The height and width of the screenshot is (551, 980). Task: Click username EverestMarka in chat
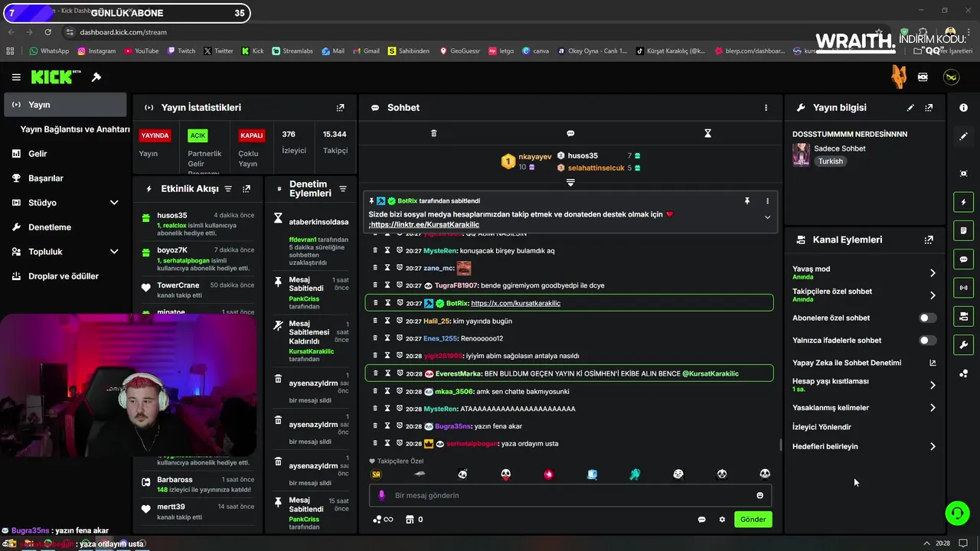click(x=458, y=373)
